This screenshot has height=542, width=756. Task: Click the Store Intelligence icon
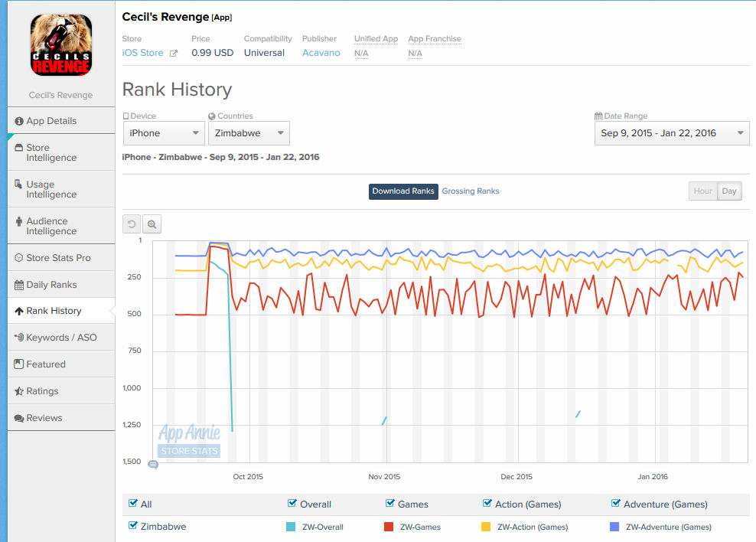[x=19, y=148]
